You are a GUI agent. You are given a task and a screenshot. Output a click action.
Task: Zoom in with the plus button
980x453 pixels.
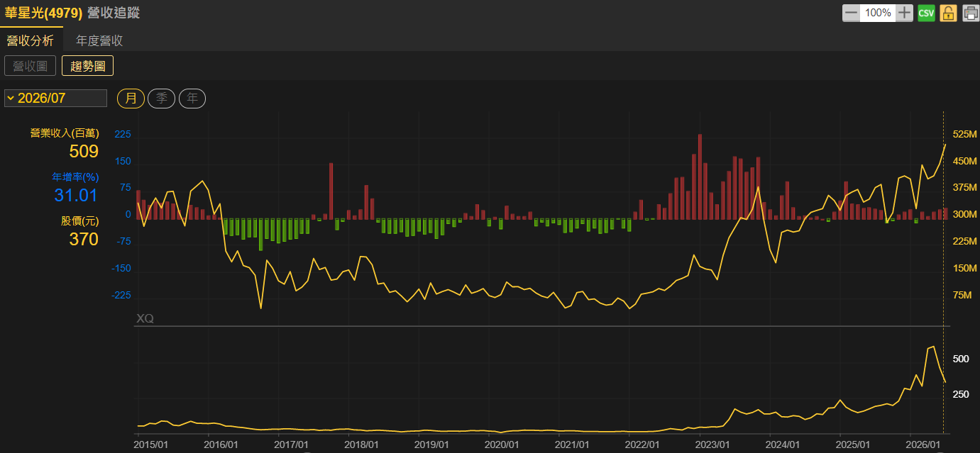tap(904, 13)
